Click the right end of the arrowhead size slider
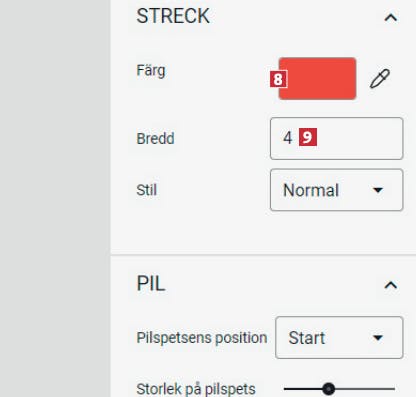The height and width of the screenshot is (397, 416). click(x=393, y=389)
